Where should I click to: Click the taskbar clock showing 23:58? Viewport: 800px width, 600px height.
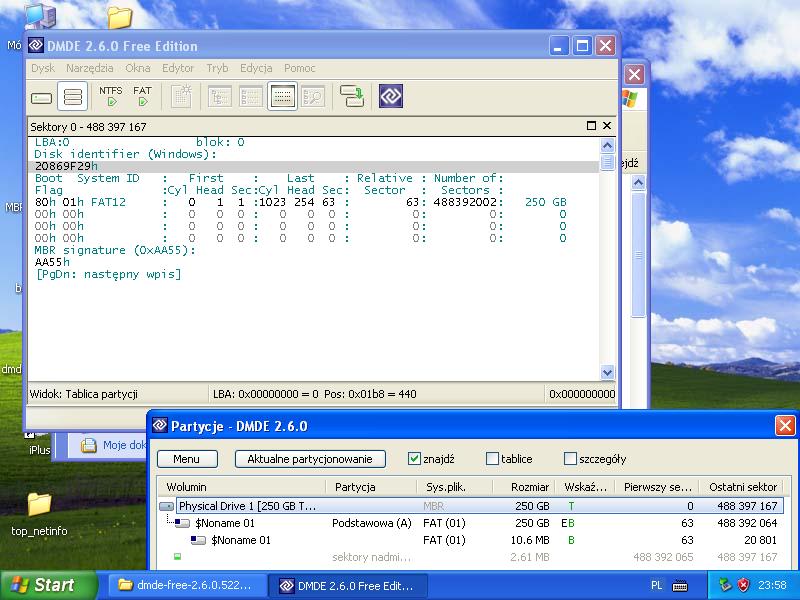[772, 585]
